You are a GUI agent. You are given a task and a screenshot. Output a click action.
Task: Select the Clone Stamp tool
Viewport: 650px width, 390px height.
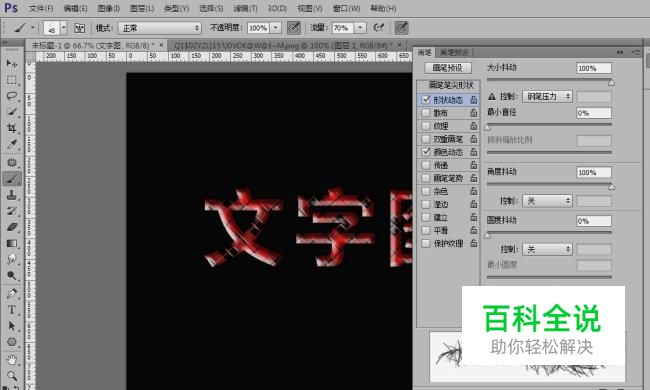(12, 195)
